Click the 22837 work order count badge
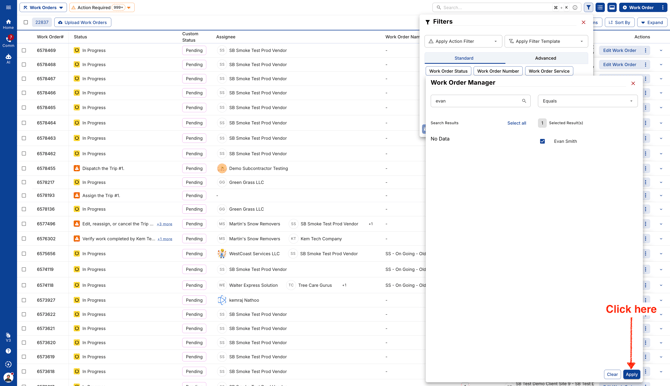 pos(42,22)
